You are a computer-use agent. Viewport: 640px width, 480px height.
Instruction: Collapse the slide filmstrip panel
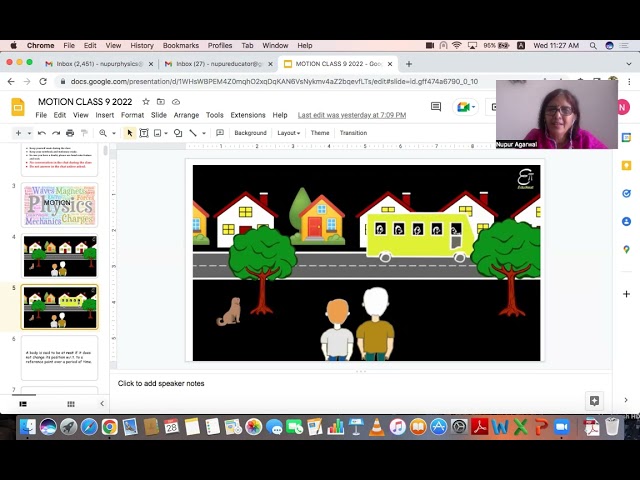[102, 404]
